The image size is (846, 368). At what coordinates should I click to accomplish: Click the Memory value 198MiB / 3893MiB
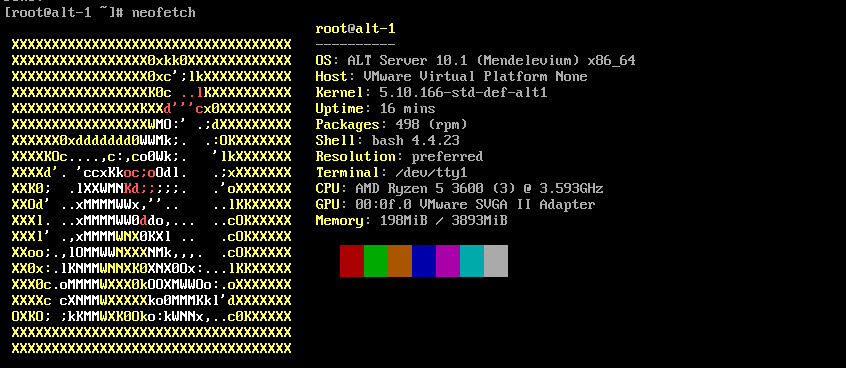tap(444, 221)
